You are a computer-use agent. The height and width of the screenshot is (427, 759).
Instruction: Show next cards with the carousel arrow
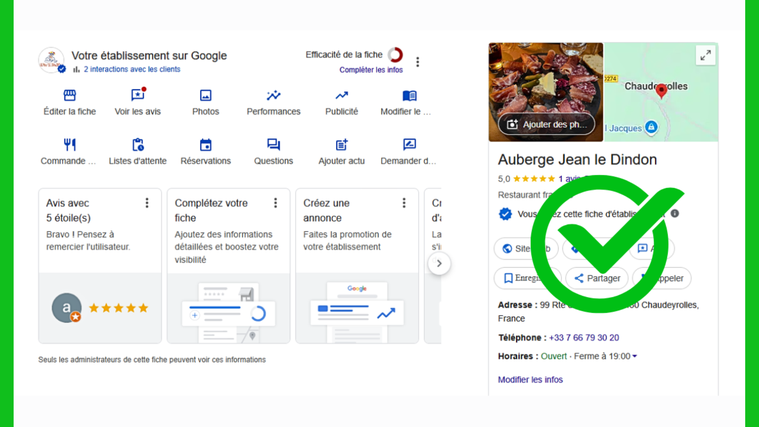pyautogui.click(x=439, y=264)
